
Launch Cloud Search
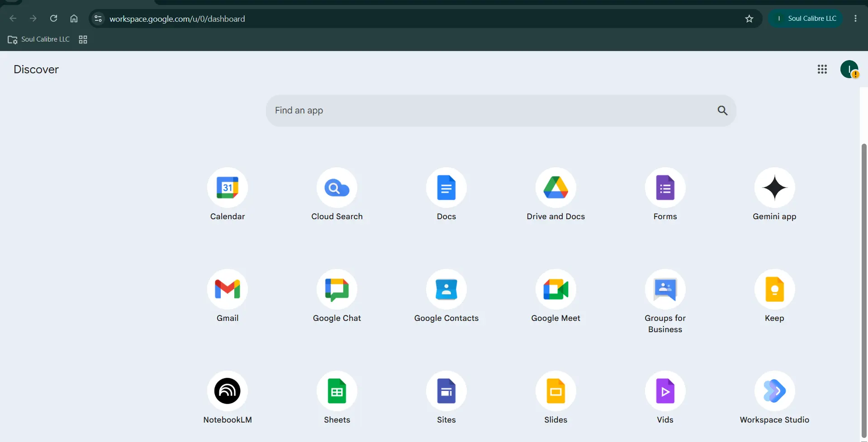(x=337, y=188)
